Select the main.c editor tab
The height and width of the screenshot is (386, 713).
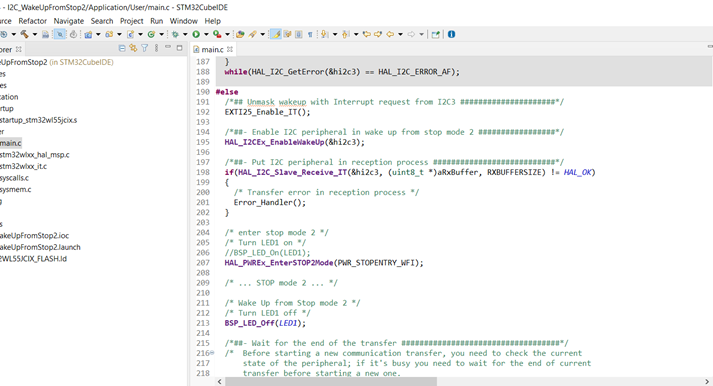pyautogui.click(x=212, y=49)
